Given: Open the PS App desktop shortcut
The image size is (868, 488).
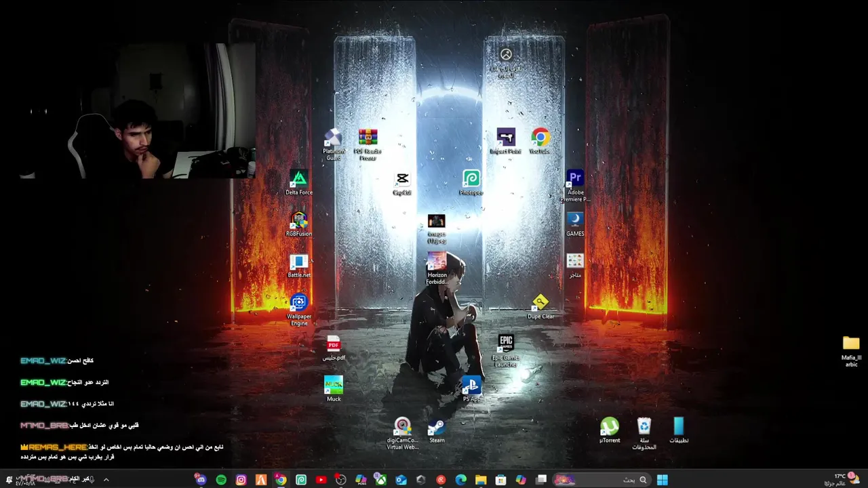Looking at the screenshot, I should click(x=471, y=390).
